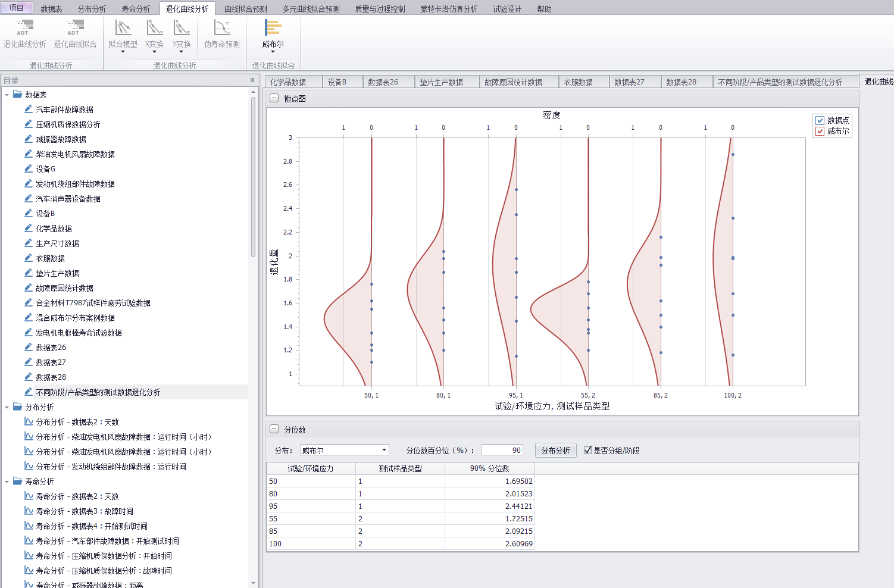894x588 pixels.
Task: Toggle the 数据点 legend checkbox
Action: (820, 120)
